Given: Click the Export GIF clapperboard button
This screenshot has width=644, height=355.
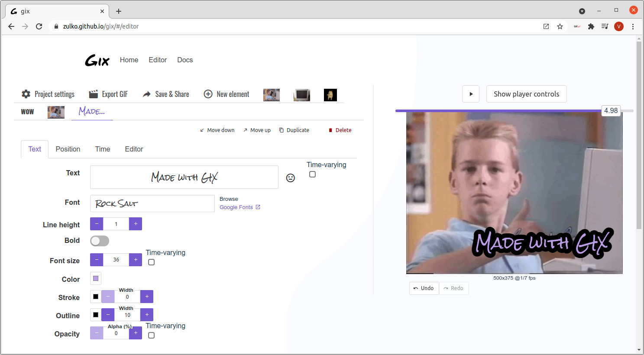Looking at the screenshot, I should [x=108, y=94].
